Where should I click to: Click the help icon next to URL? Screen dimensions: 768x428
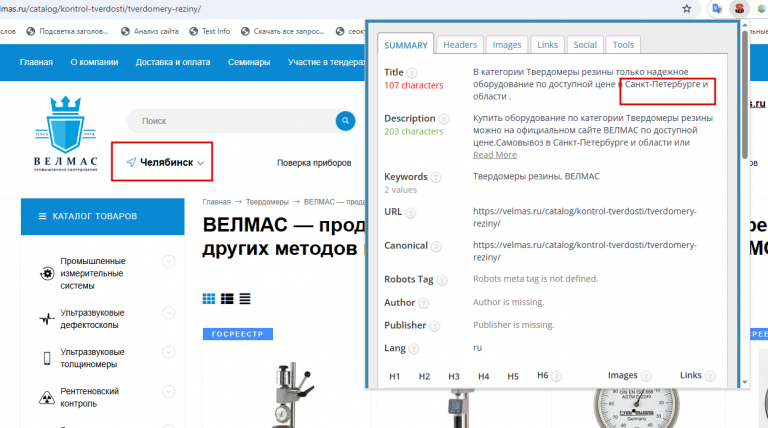coord(410,213)
